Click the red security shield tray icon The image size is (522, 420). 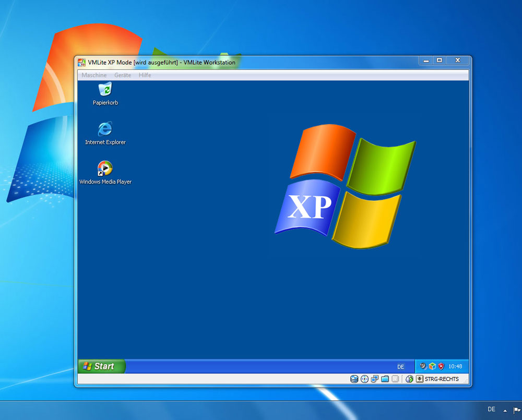(441, 366)
